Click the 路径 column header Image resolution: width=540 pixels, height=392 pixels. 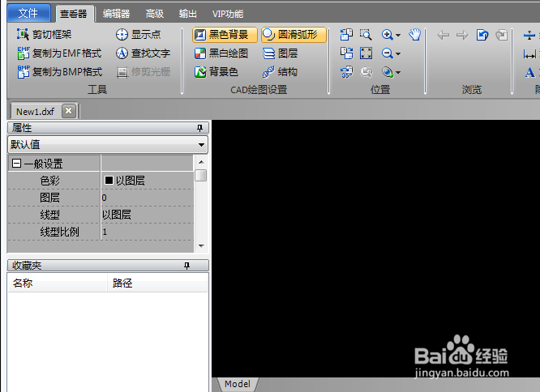[x=157, y=283]
